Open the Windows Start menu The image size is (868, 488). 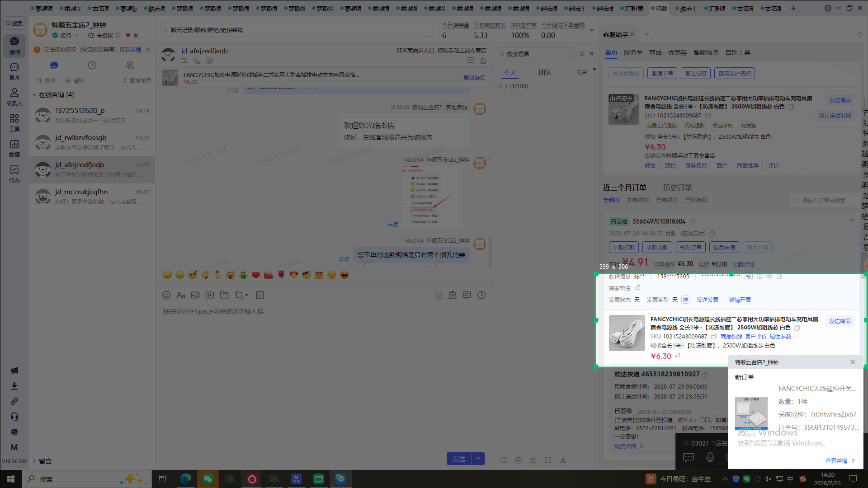[x=11, y=479]
